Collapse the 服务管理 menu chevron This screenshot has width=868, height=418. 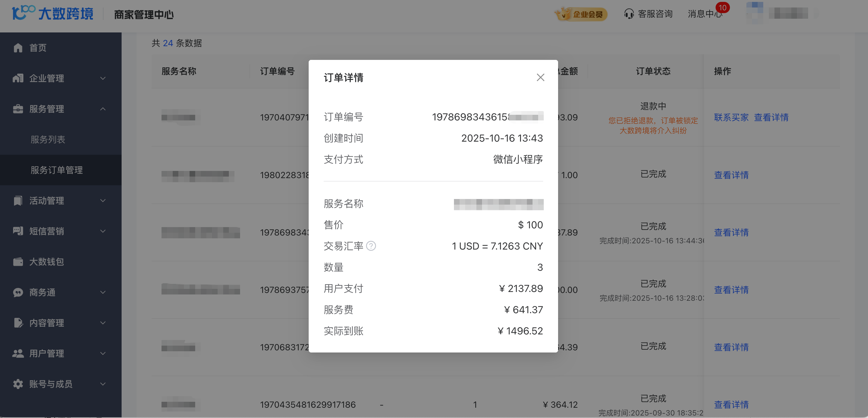(x=103, y=109)
